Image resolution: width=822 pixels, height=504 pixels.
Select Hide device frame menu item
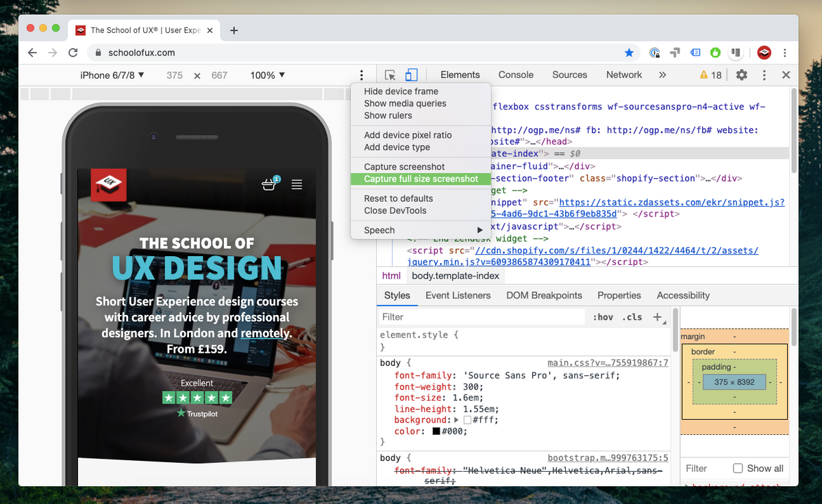coord(421,91)
